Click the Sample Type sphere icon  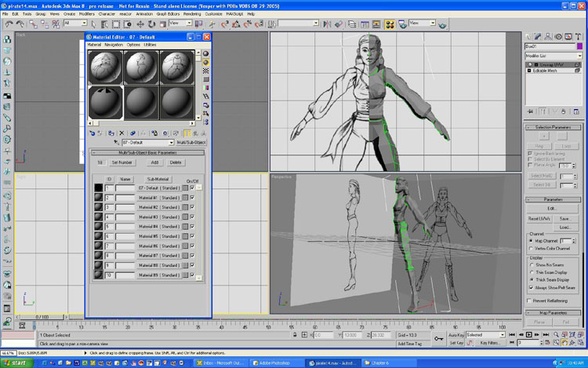pyautogui.click(x=206, y=53)
